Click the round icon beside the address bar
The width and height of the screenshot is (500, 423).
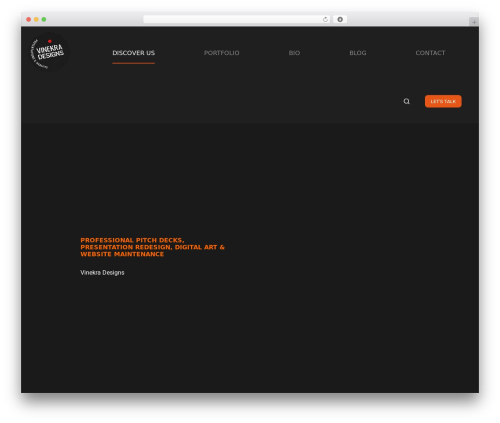(x=340, y=19)
